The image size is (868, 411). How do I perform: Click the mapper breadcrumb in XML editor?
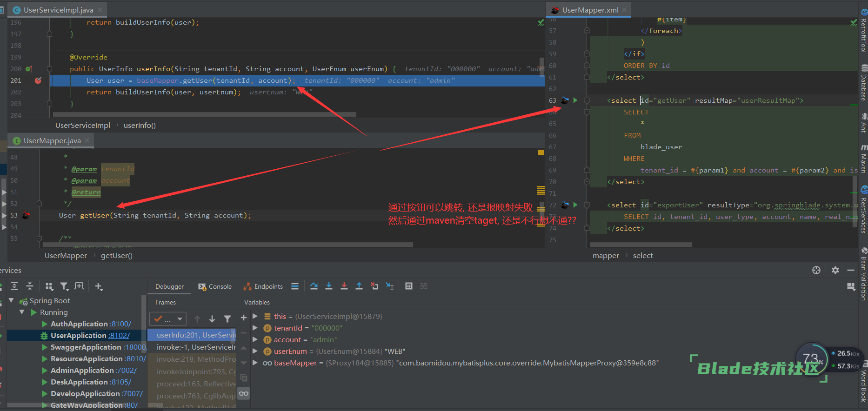pos(606,255)
